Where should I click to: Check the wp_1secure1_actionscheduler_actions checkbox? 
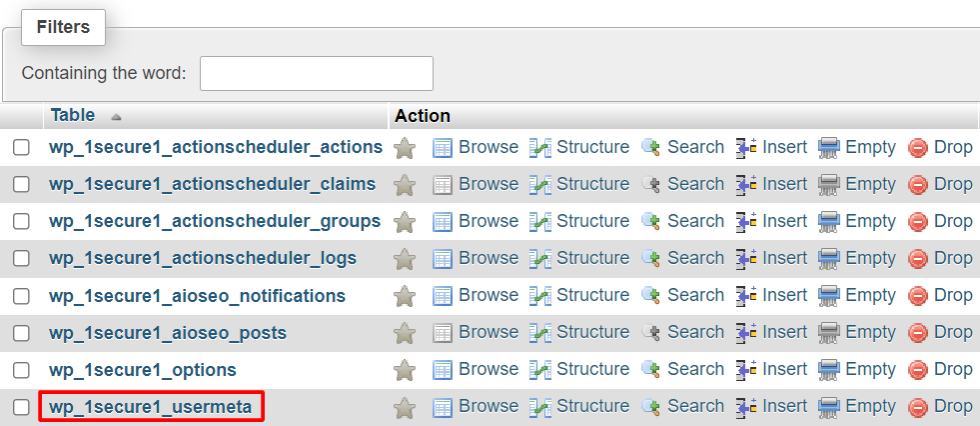21,148
